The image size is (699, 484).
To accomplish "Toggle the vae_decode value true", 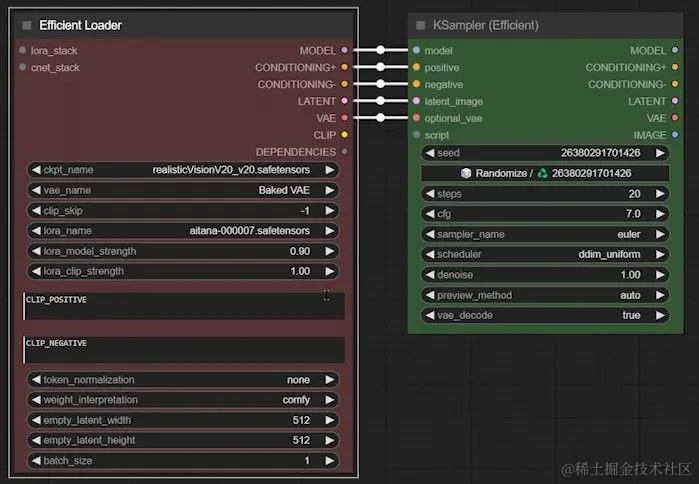I will coord(545,316).
